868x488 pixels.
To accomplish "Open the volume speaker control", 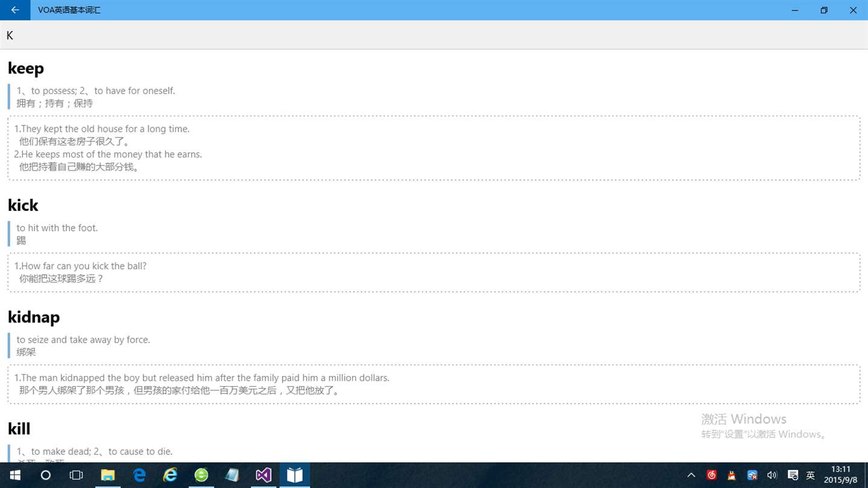I will pos(772,475).
